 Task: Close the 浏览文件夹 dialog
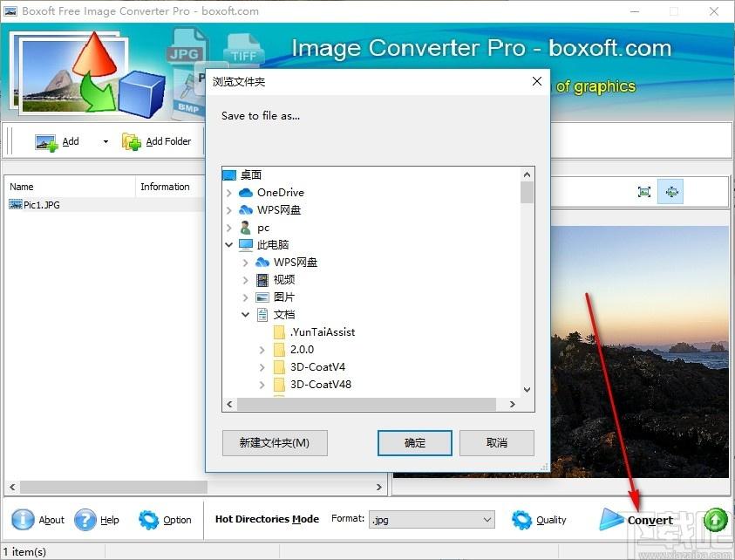point(537,82)
